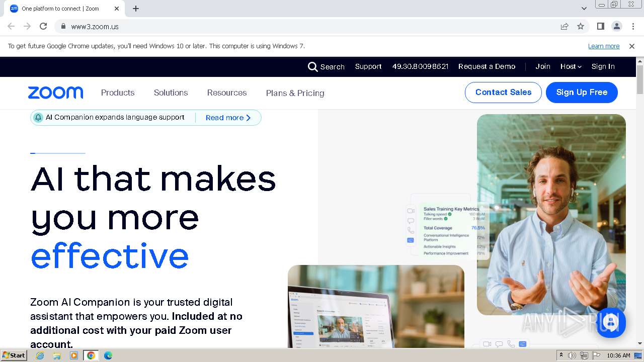Screen dimensions: 644x362
Task: Open the Resources menu
Action: (227, 93)
